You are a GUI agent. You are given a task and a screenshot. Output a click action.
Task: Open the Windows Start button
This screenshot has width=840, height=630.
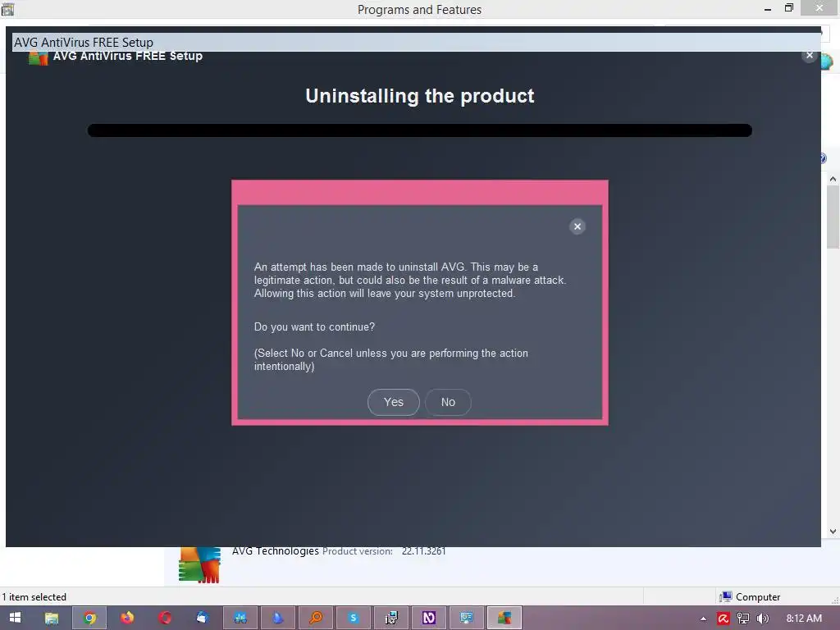(15, 618)
